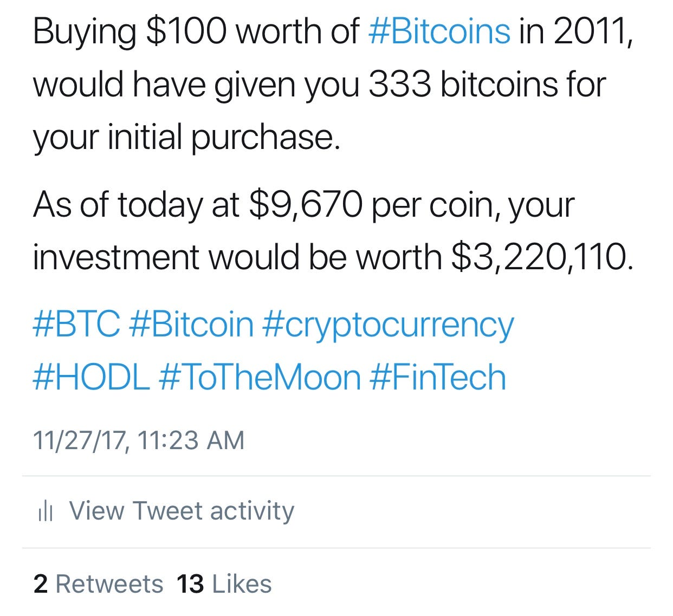Click the View Tweet activity text label
This screenshot has height=616, width=673.
[182, 510]
